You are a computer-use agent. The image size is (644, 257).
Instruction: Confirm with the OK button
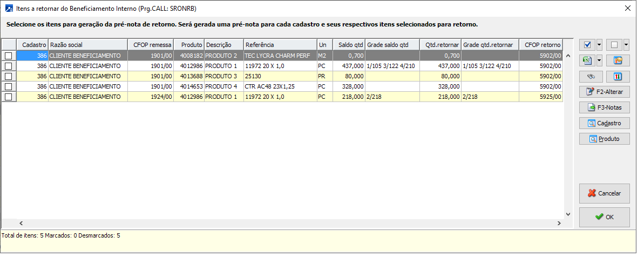[x=604, y=217]
